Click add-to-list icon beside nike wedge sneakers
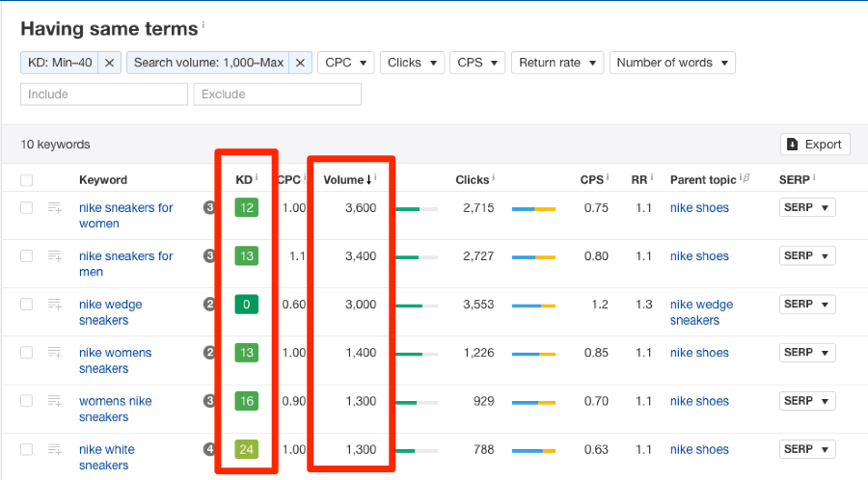This screenshot has height=480, width=868. tap(55, 305)
